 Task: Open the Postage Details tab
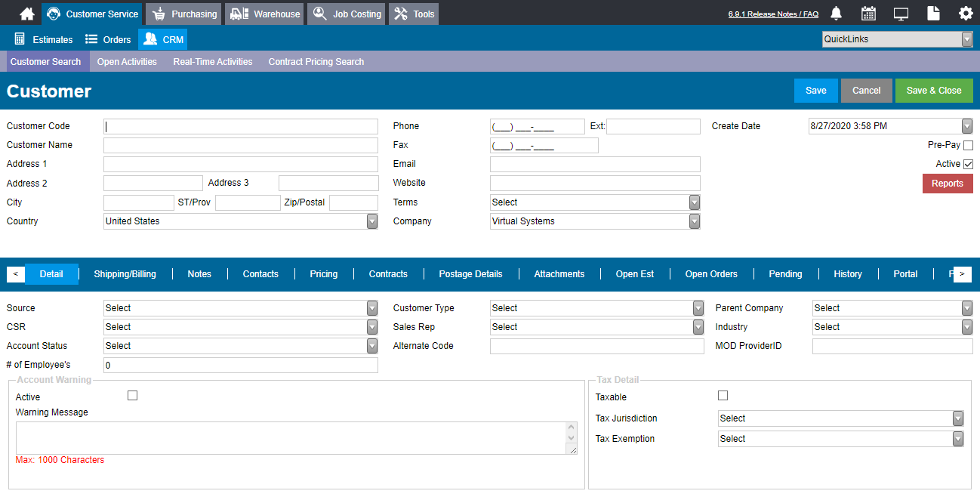[470, 274]
